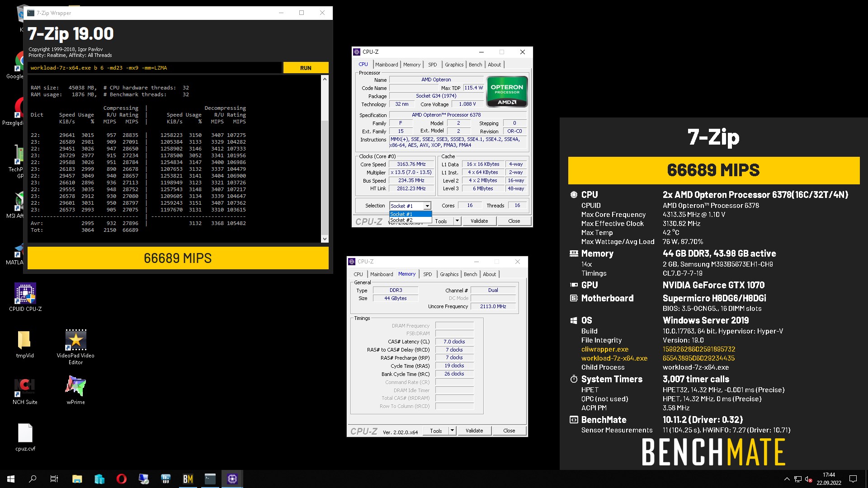Click the BenchMate Motherboard section icon

pos(574,298)
